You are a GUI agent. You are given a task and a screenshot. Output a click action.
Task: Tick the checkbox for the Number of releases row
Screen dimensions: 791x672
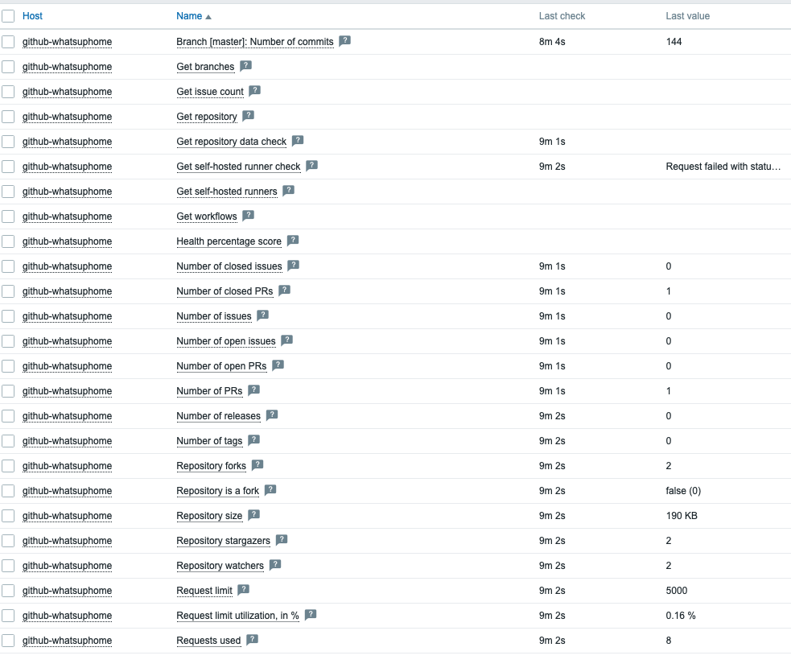(8, 416)
